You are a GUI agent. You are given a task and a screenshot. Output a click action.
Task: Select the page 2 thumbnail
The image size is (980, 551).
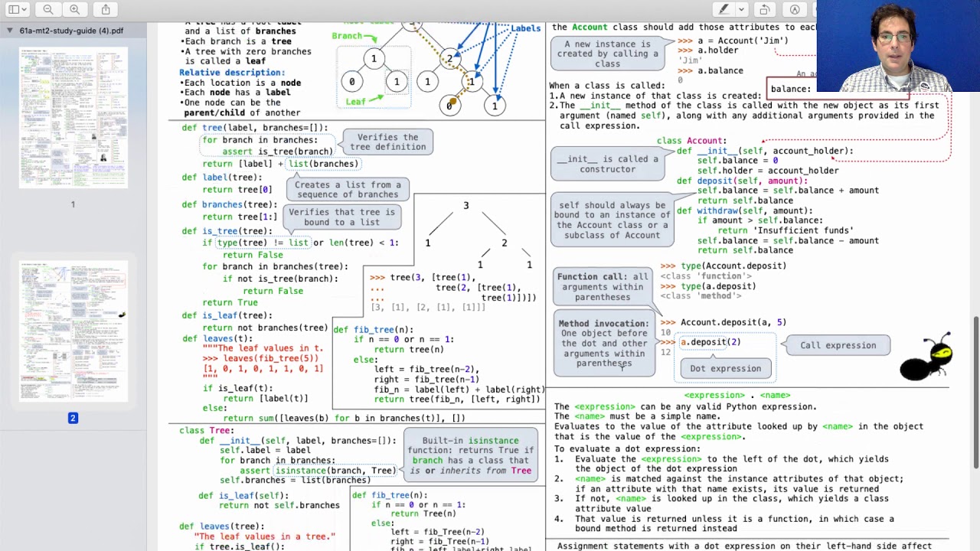click(73, 331)
